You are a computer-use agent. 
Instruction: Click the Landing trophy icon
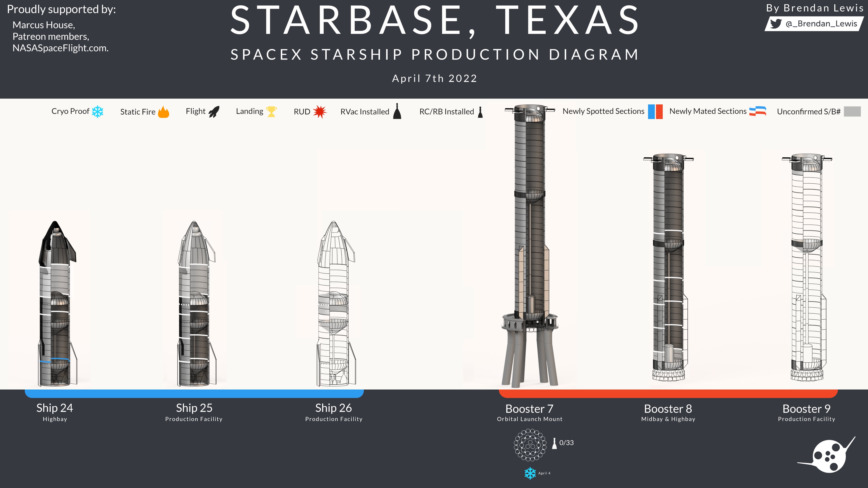coord(271,111)
